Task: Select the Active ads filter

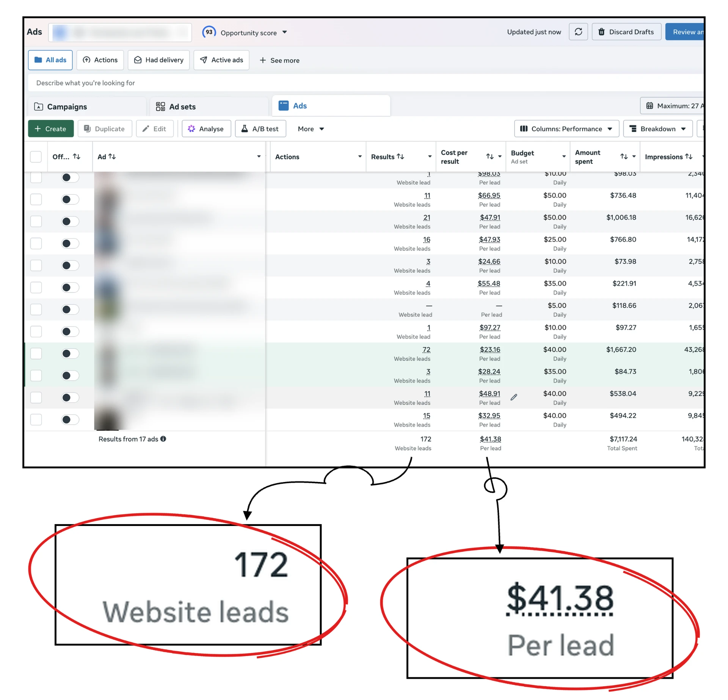Action: coord(221,60)
